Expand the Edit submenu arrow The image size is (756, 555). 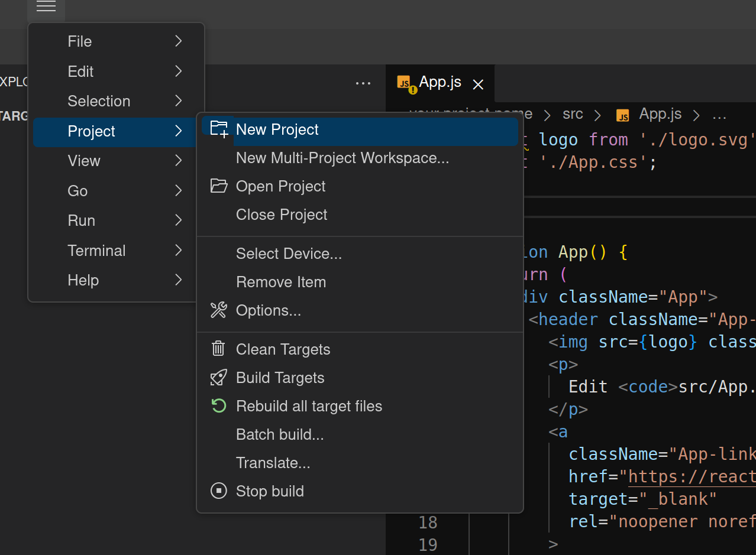point(179,72)
